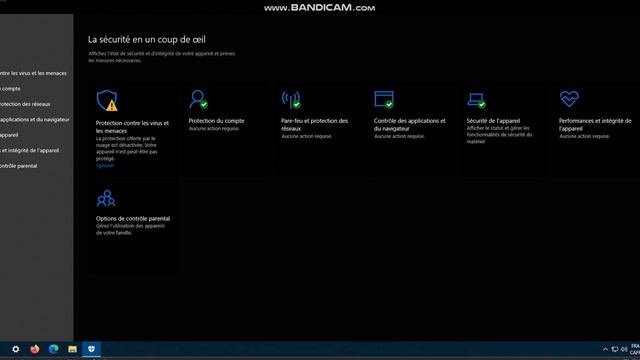Open 'Sécurité de l'appareil' tile title
Image resolution: width=640 pixels, height=360 pixels.
[493, 121]
